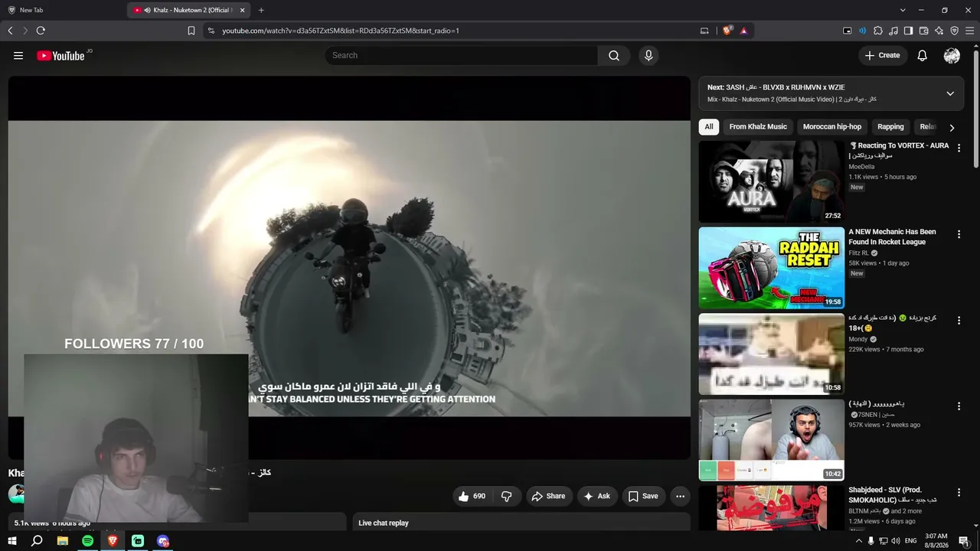Image resolution: width=980 pixels, height=551 pixels.
Task: Open a new browser tab
Action: click(x=261, y=10)
